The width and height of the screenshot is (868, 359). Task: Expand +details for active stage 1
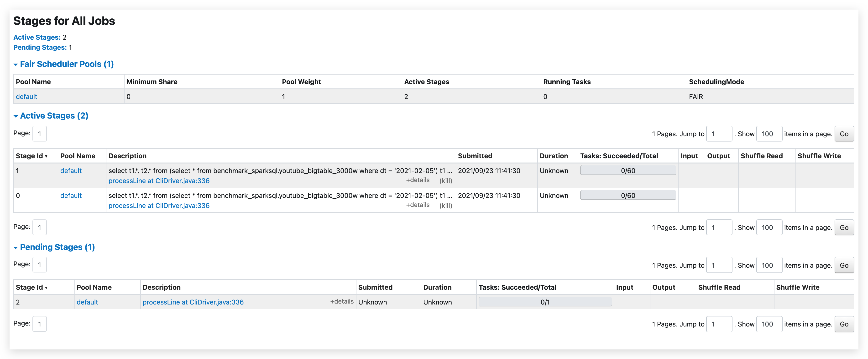coord(418,180)
